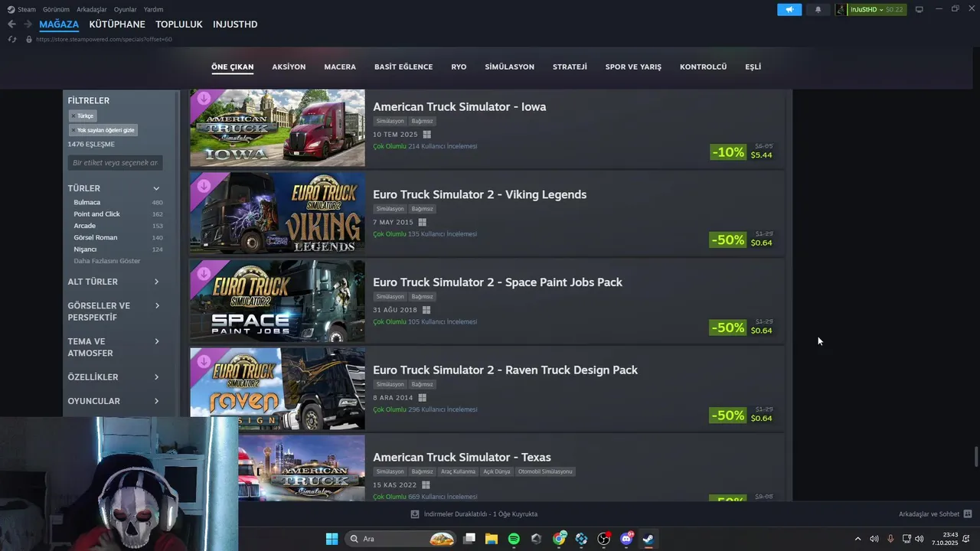Open OBS Studio from the taskbar
Screen dimensions: 980x551
(603, 539)
